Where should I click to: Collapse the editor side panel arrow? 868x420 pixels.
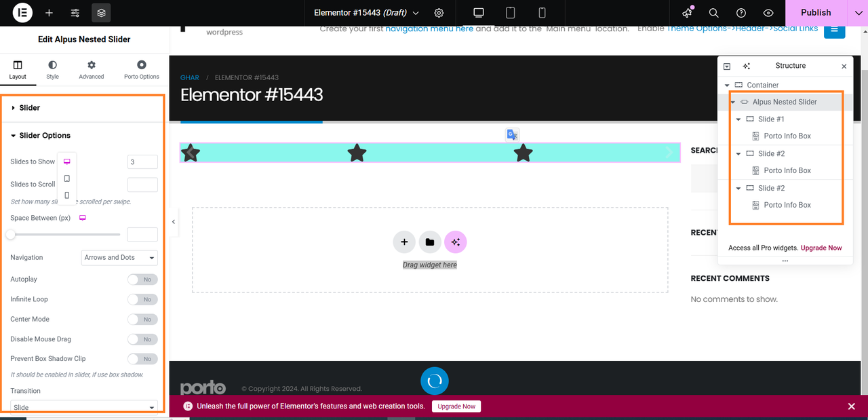(173, 222)
